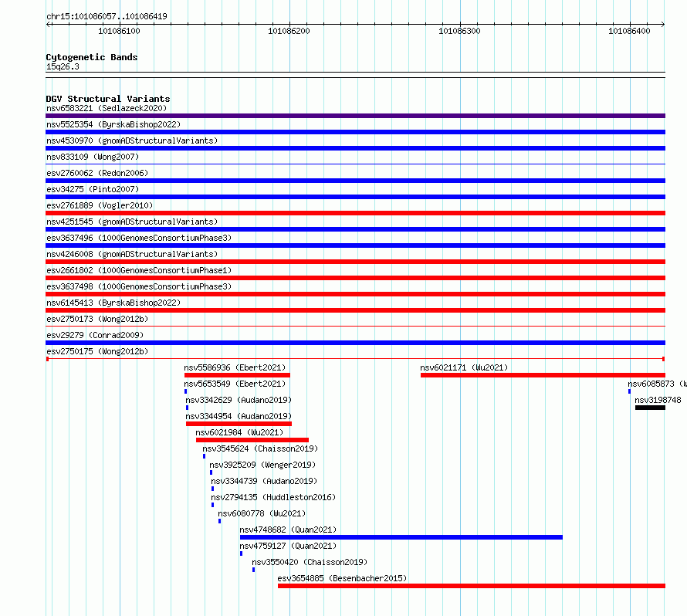Click the nsv6080778 (Wu2021) label

pos(262,513)
